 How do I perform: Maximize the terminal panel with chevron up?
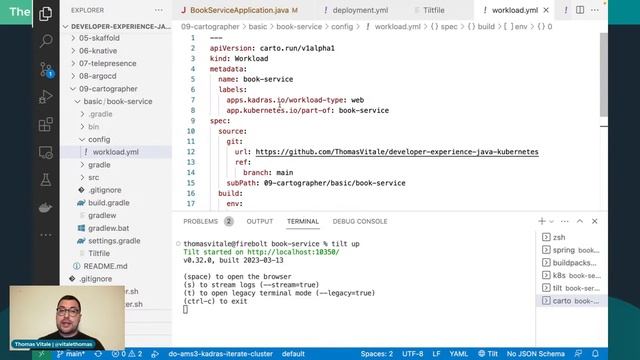pos(580,221)
